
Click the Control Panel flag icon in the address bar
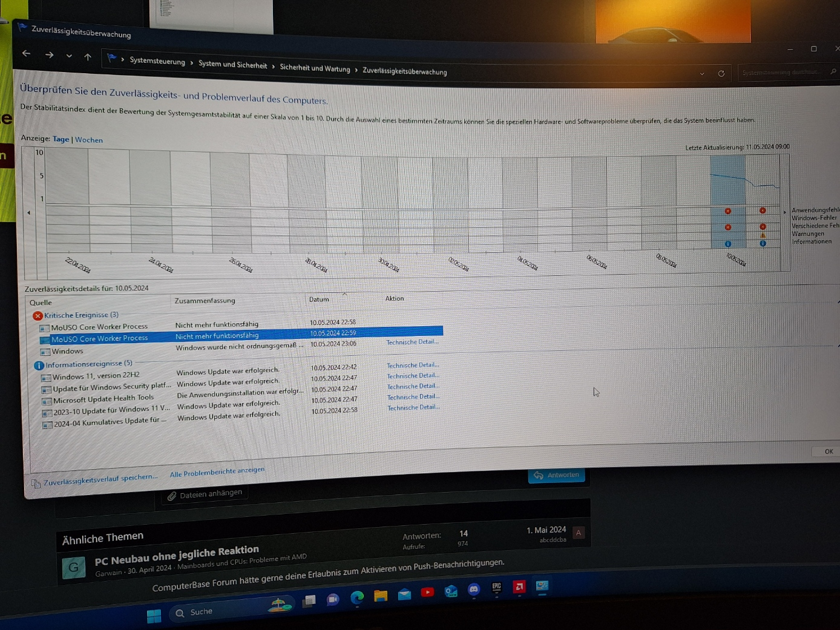coord(111,58)
